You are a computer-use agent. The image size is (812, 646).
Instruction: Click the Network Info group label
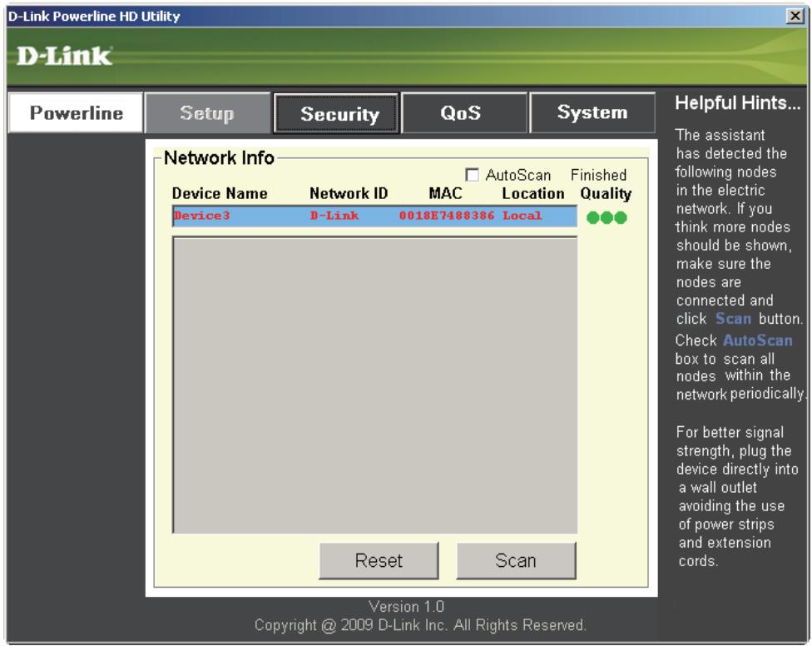click(x=219, y=157)
